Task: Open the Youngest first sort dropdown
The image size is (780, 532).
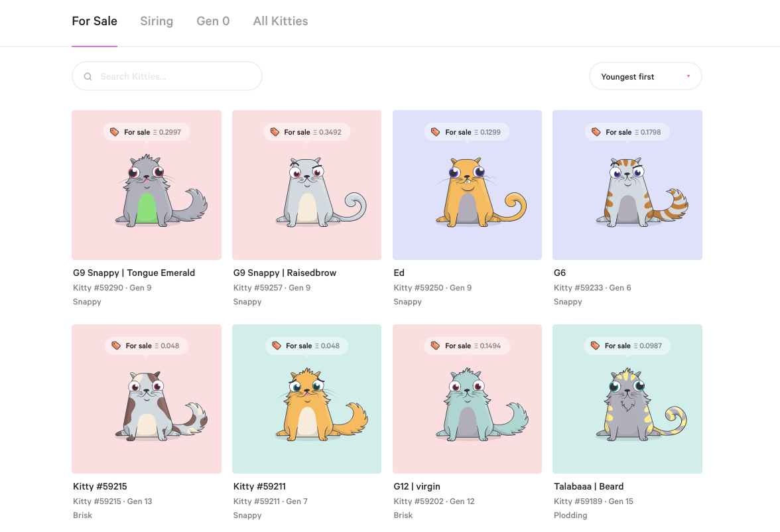Action: tap(645, 76)
